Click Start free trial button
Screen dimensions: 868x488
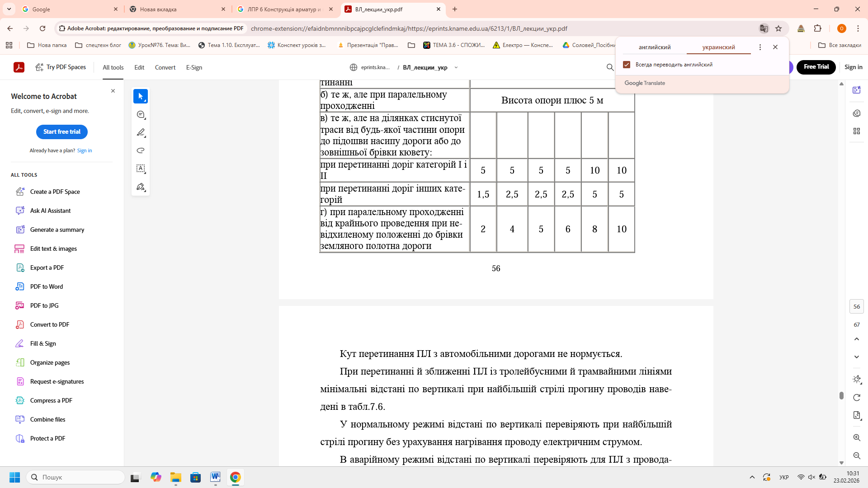[x=62, y=132]
